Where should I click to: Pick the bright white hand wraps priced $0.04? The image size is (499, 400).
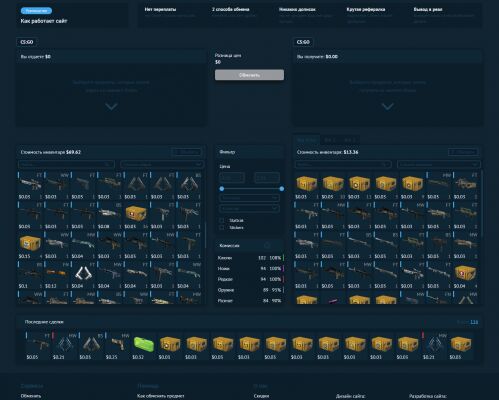83,275
